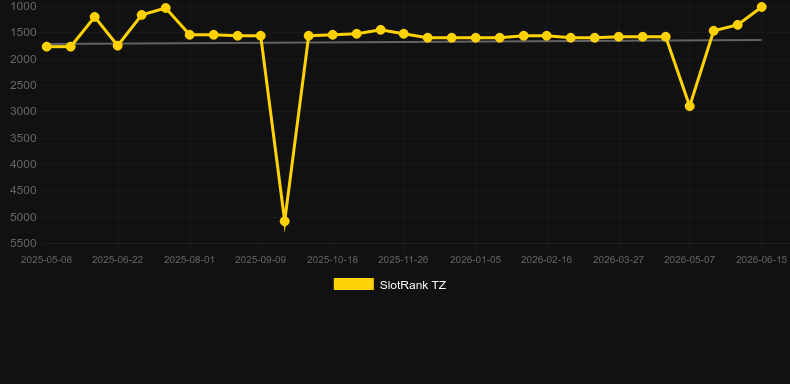Viewport: 790px width, 384px height.
Task: Select the data point above 2025-09-09
Action: click(x=261, y=36)
